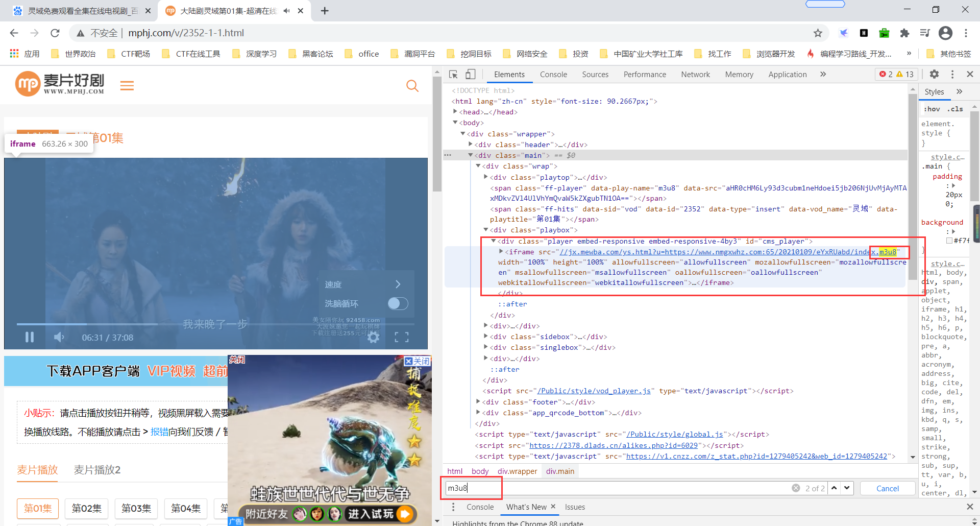Open the Issues drawer tab
Image resolution: width=980 pixels, height=526 pixels.
575,507
